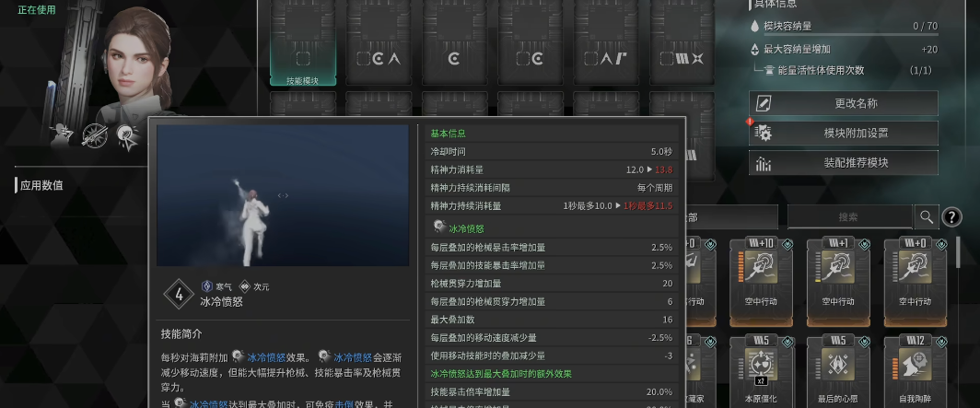This screenshot has height=408, width=980.
Task: Click the 应用数值 section heading
Action: tap(41, 185)
